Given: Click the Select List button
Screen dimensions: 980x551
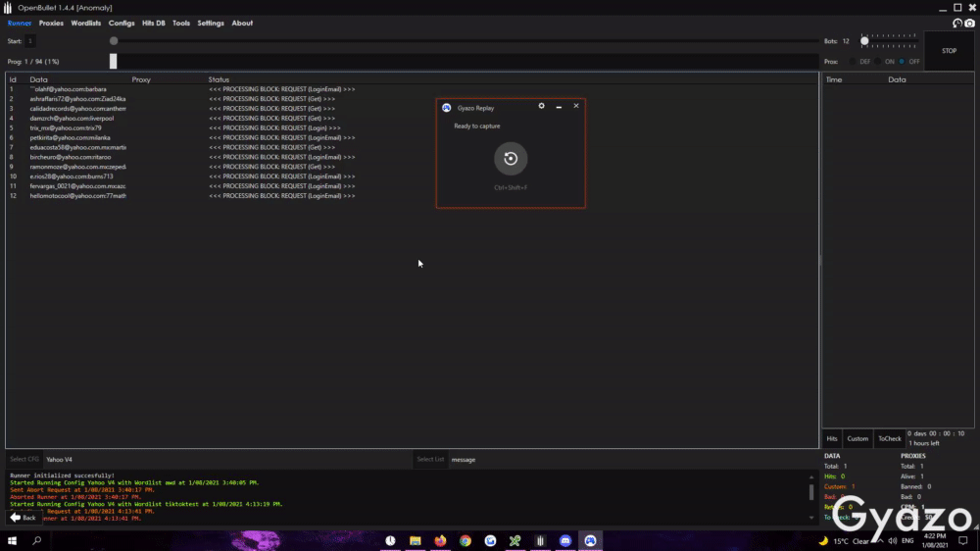Looking at the screenshot, I should [x=430, y=459].
